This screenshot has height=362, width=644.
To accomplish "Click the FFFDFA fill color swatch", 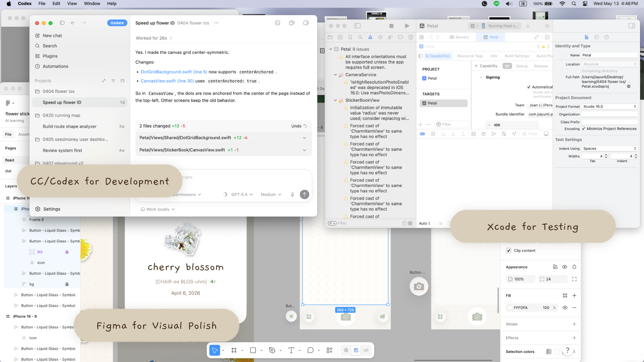I will click(510, 307).
